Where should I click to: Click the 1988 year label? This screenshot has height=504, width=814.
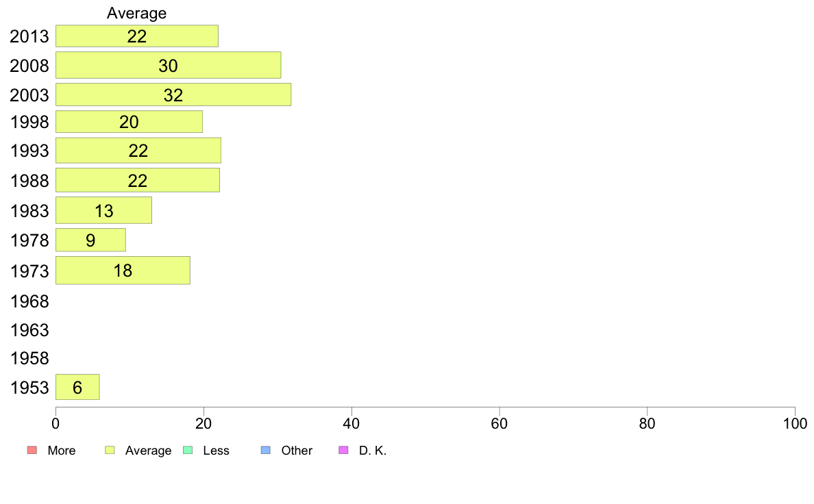(29, 181)
